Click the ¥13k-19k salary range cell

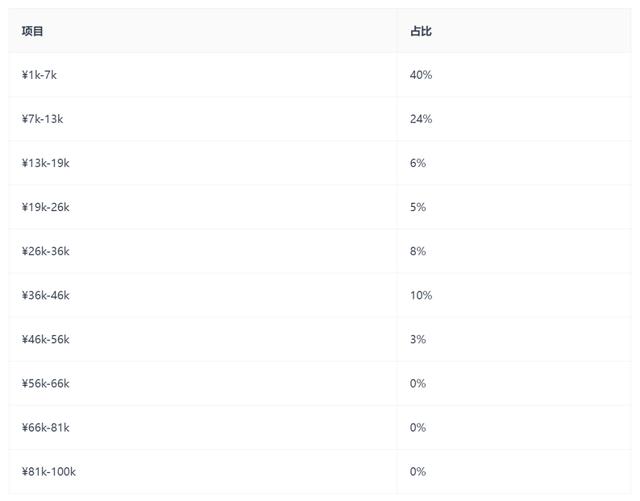click(x=46, y=163)
